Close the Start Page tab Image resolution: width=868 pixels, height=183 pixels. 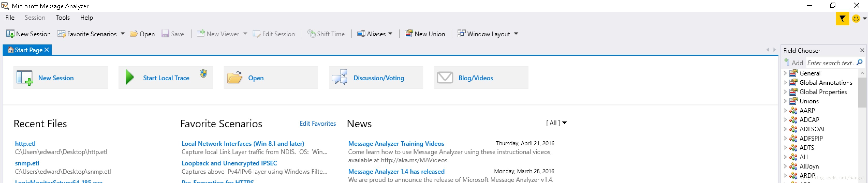(x=47, y=50)
